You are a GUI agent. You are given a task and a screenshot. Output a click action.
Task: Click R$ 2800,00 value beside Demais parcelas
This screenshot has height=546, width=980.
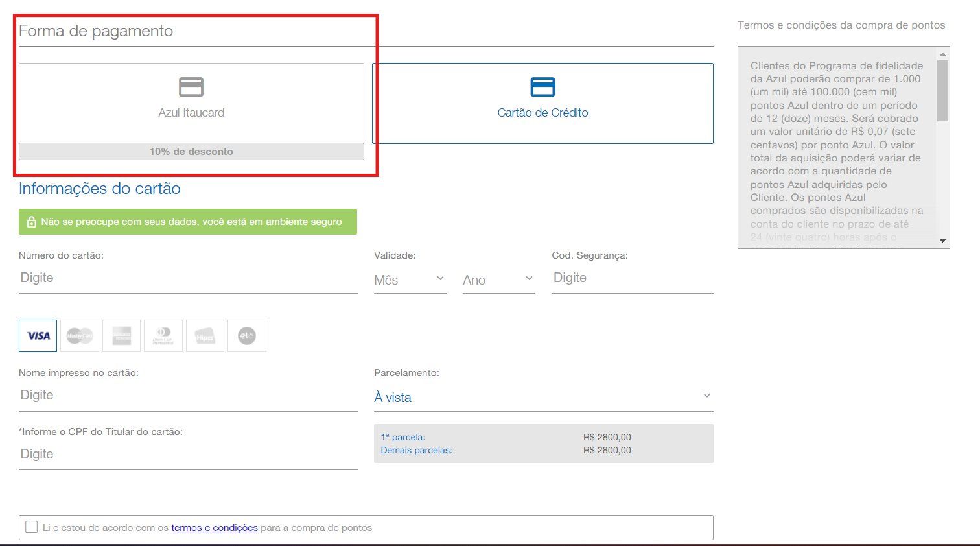click(x=607, y=450)
